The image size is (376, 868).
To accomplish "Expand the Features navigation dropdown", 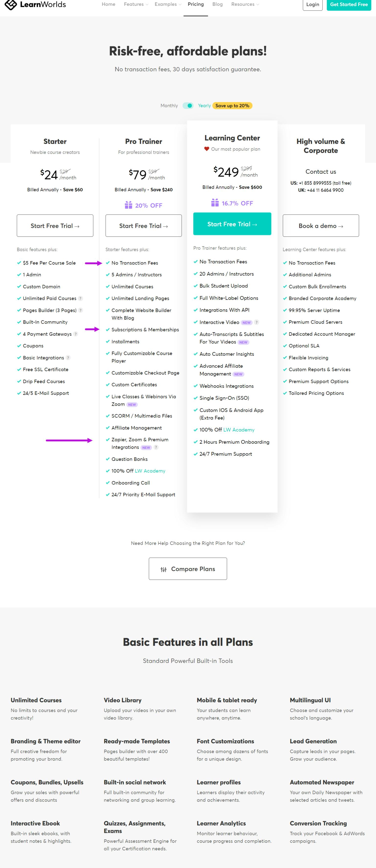I will [136, 4].
